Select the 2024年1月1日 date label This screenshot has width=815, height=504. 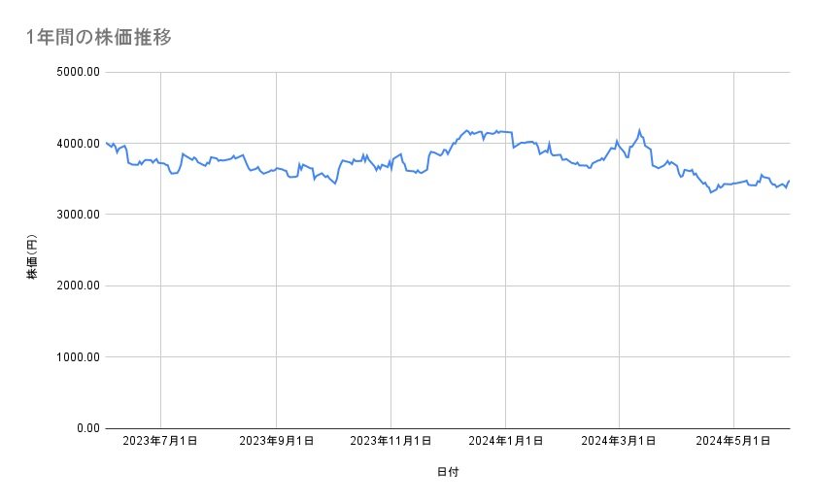[505, 441]
